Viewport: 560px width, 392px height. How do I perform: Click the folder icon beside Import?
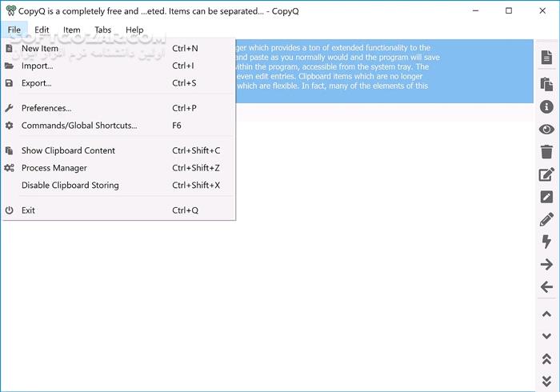[10, 66]
